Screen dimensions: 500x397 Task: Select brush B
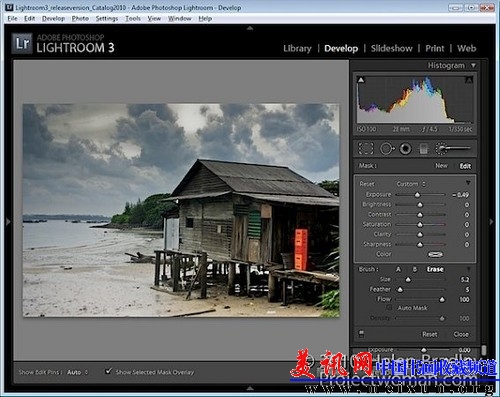click(415, 269)
